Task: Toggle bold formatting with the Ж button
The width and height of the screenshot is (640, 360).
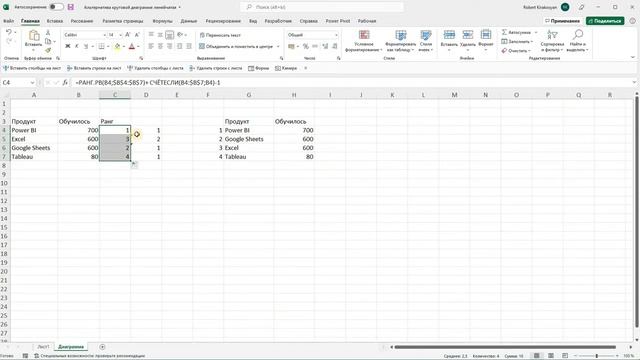Action: (x=68, y=47)
